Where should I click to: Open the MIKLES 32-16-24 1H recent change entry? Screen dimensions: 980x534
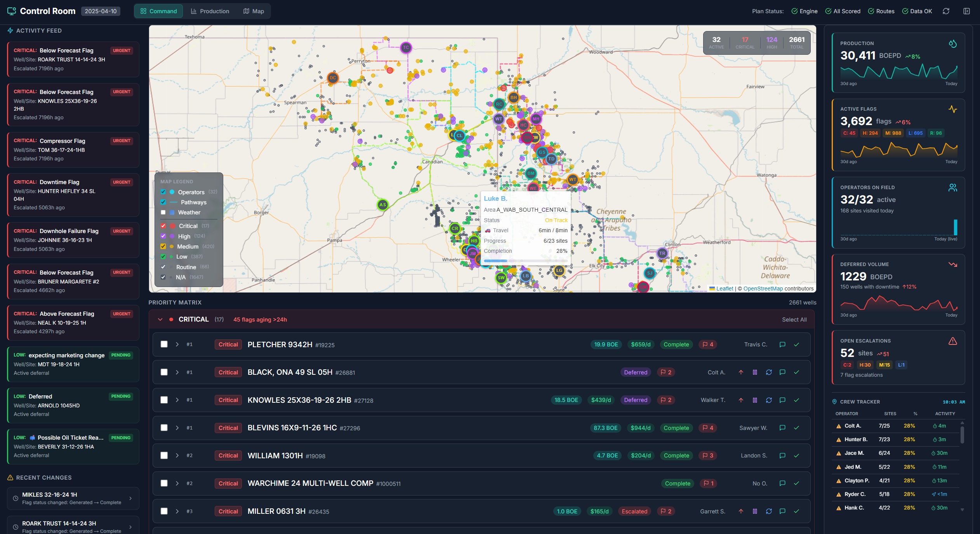tap(73, 498)
